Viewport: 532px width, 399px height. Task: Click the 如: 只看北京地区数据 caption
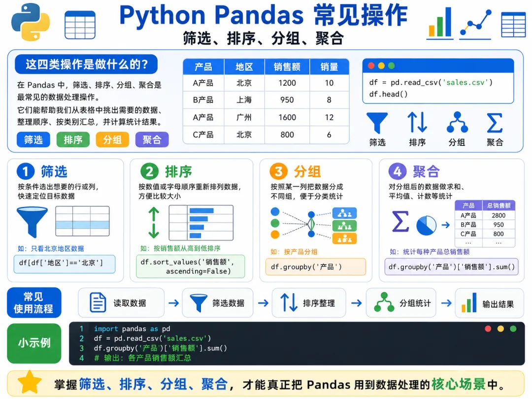(51, 249)
